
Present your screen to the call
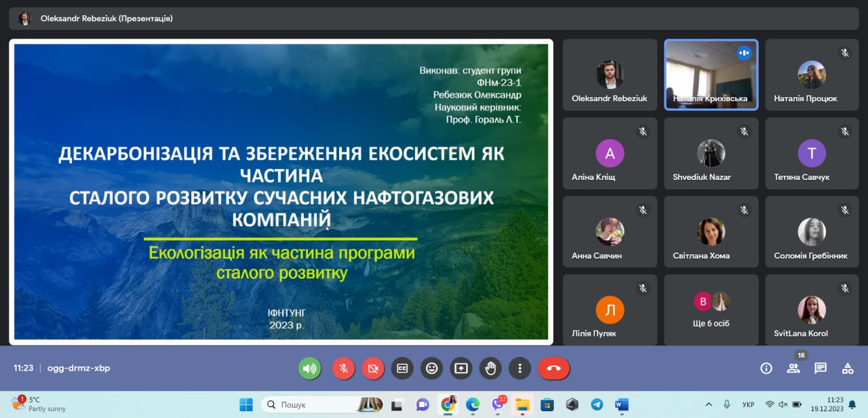tap(461, 368)
